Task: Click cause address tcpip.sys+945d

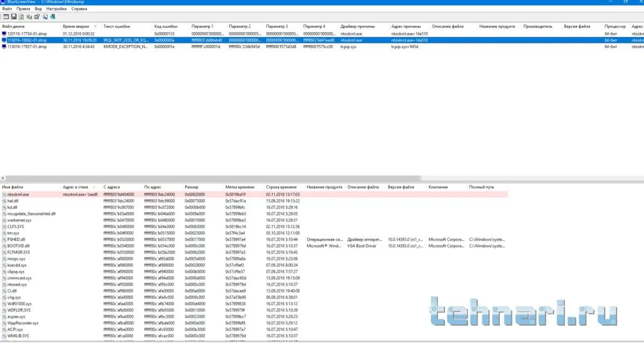Action: [405, 47]
